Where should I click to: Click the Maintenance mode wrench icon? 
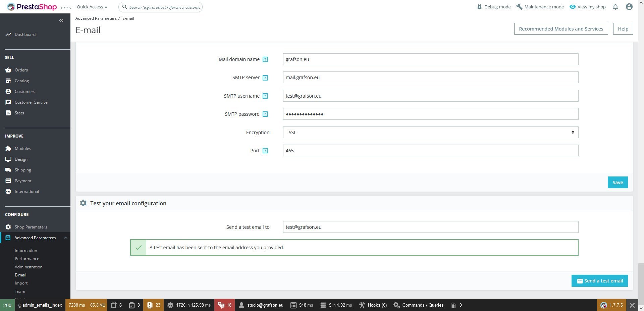519,7
